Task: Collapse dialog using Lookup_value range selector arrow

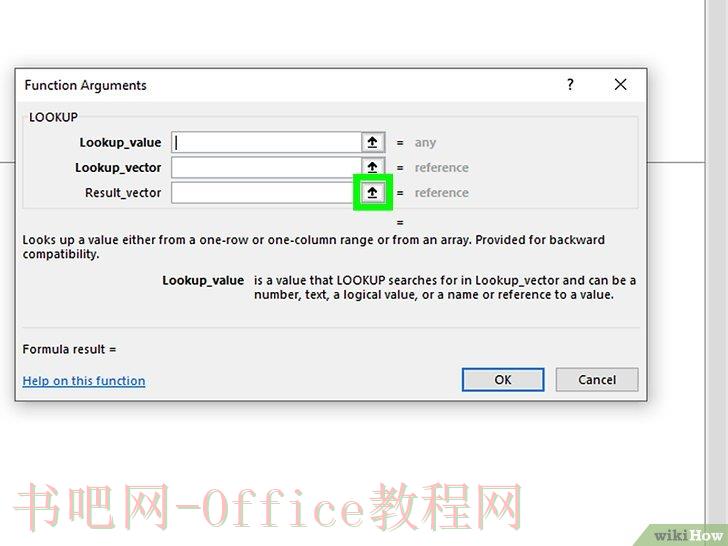Action: [372, 143]
